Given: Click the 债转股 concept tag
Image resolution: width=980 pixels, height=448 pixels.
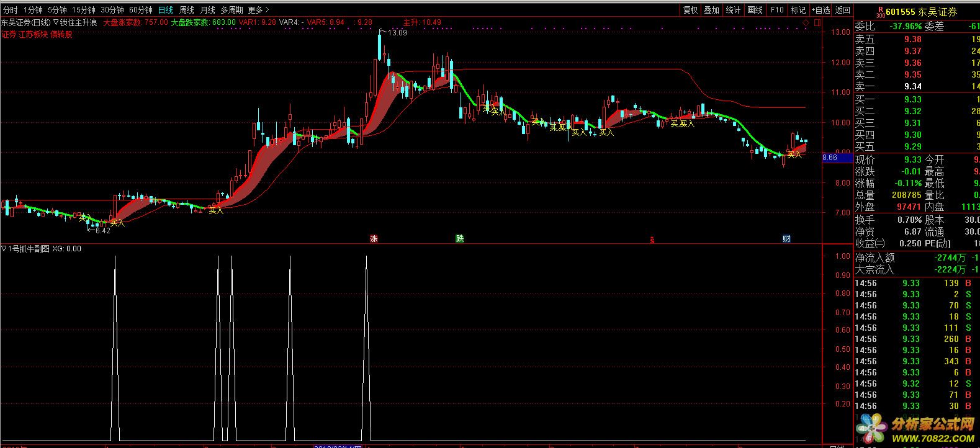Looking at the screenshot, I should [x=61, y=35].
